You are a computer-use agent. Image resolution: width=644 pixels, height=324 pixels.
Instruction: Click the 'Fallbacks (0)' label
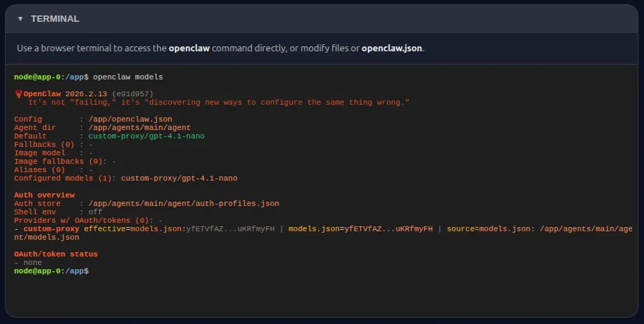point(44,144)
